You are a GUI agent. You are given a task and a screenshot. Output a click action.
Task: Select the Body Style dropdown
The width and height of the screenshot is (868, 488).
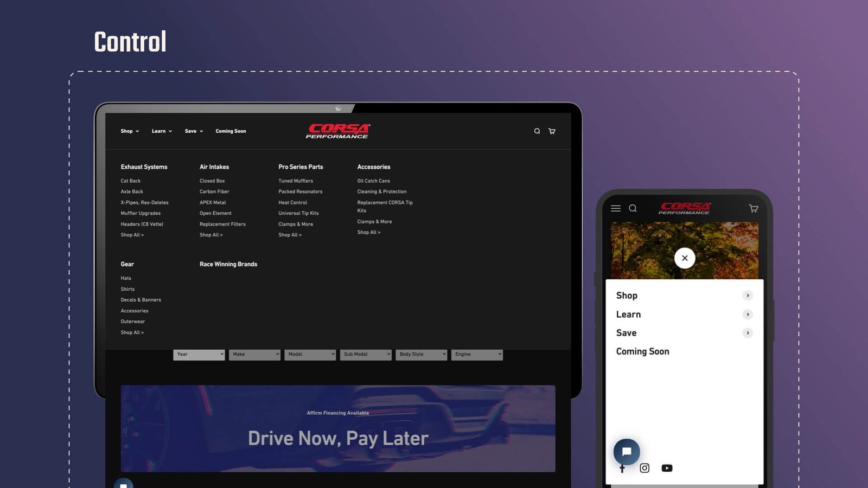421,355
